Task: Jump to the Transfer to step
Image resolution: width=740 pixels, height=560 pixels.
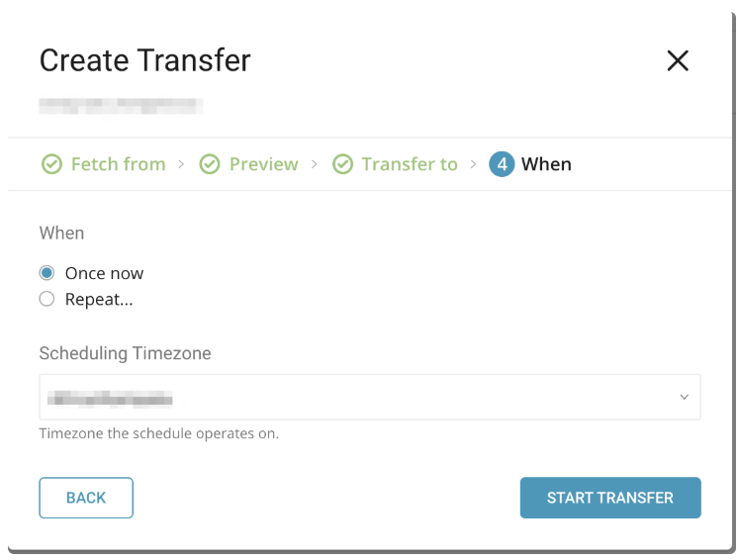Action: click(x=410, y=164)
